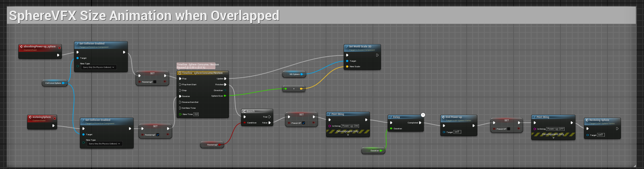Click the red delegate pin on absorbingPower-up_sphere event

pos(59,48)
